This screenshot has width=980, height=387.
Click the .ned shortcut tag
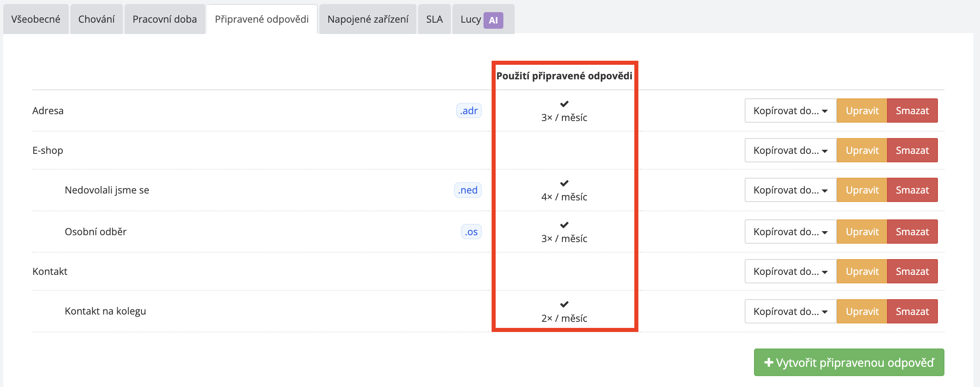click(x=468, y=190)
